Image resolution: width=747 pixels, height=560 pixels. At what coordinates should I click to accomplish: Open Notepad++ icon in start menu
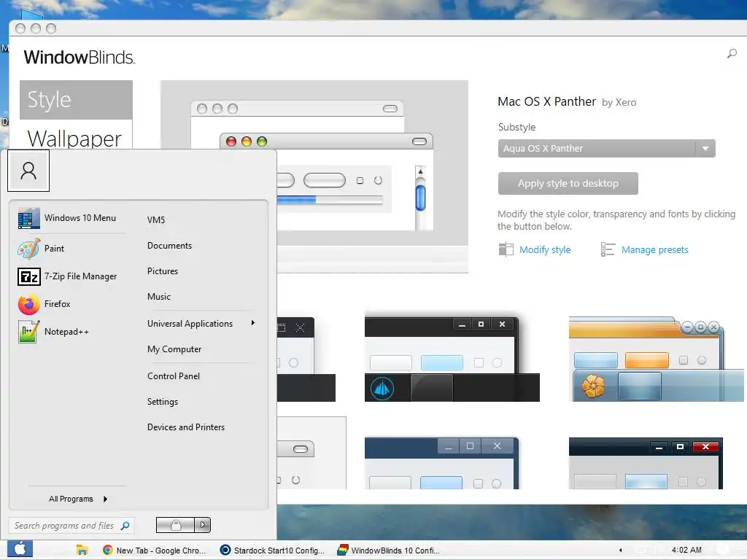coord(28,332)
